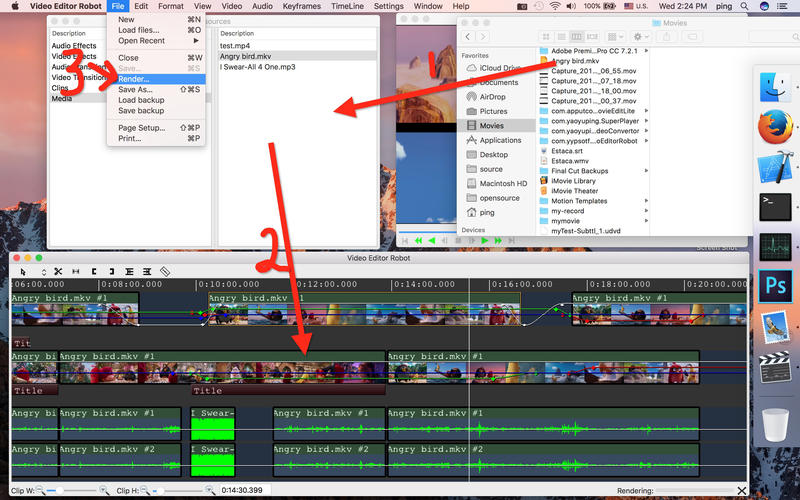Click the Finder share button
This screenshot has height=500, width=800.
pyautogui.click(x=666, y=37)
